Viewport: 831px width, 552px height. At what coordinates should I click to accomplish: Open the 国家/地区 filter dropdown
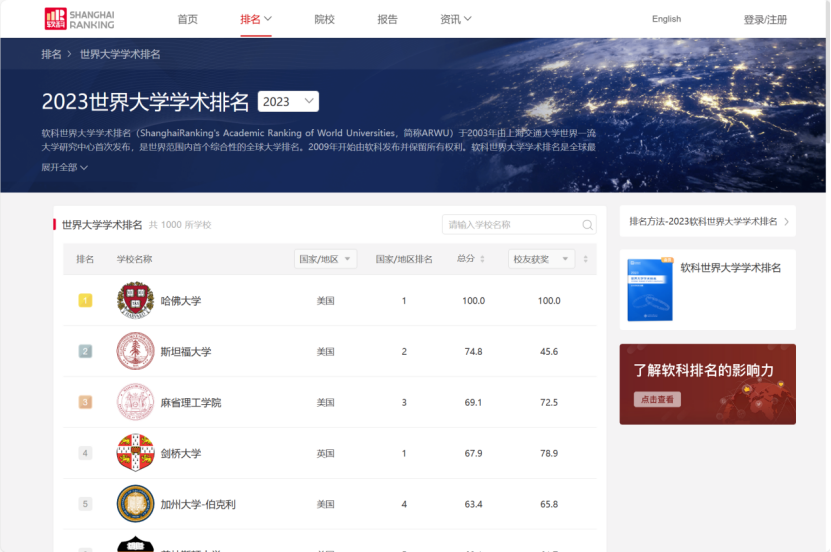click(325, 259)
